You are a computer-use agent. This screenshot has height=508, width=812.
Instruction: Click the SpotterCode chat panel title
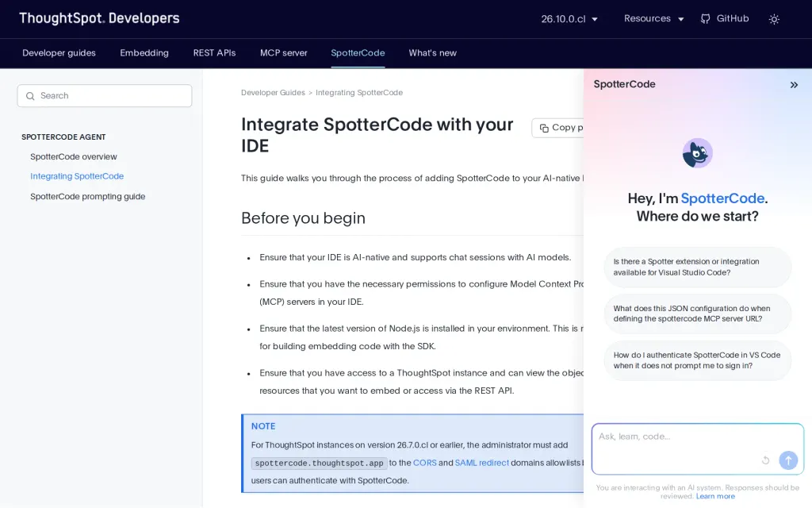[x=624, y=84]
